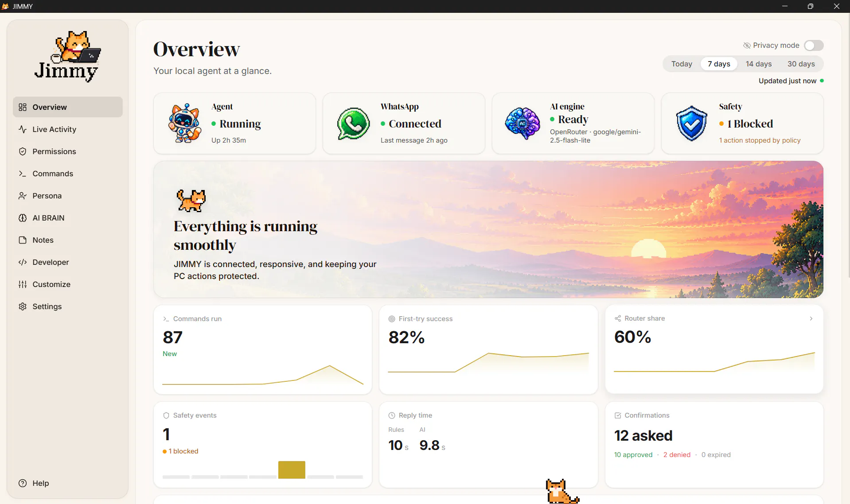Click the Notes page icon
The width and height of the screenshot is (850, 504).
[x=23, y=240]
